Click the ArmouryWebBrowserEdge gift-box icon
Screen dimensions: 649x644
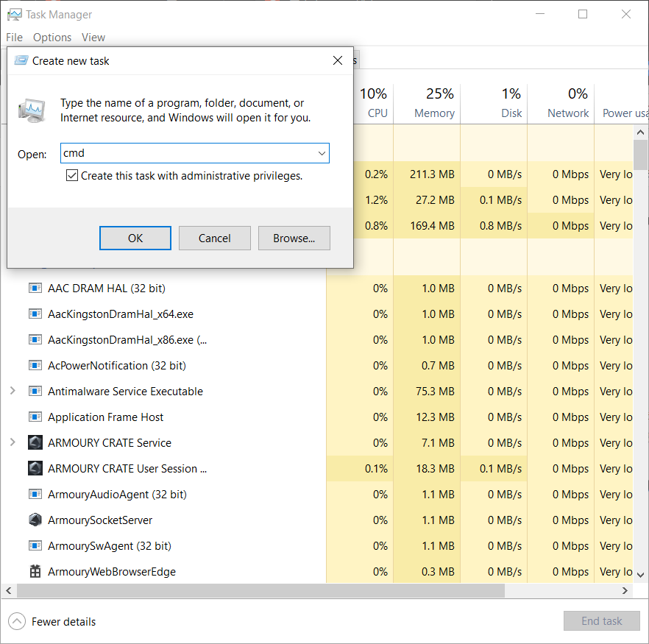click(35, 572)
